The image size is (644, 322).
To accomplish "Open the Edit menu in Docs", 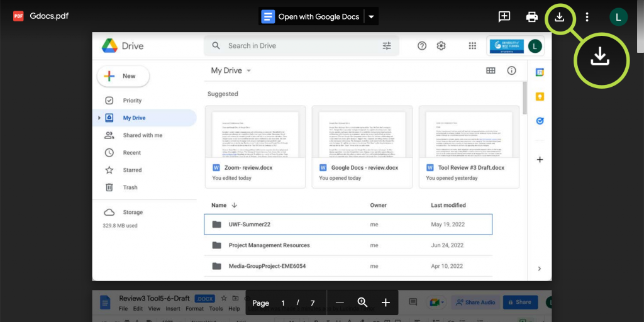I will [138, 309].
